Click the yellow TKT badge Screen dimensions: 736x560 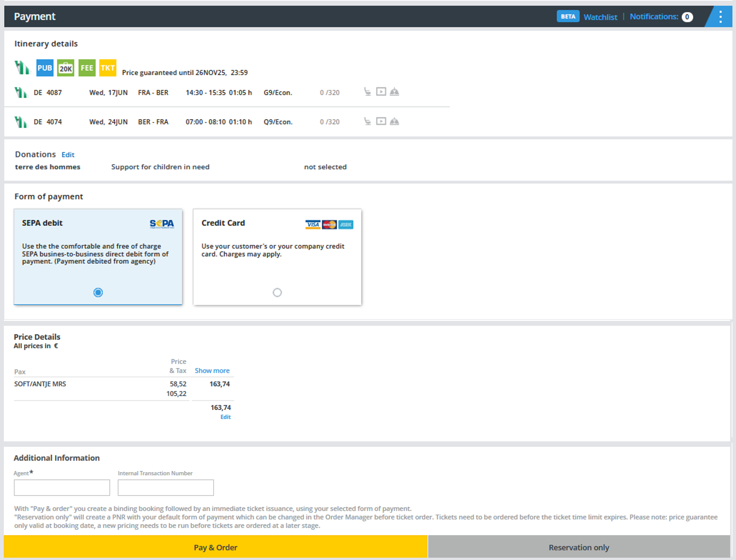108,68
